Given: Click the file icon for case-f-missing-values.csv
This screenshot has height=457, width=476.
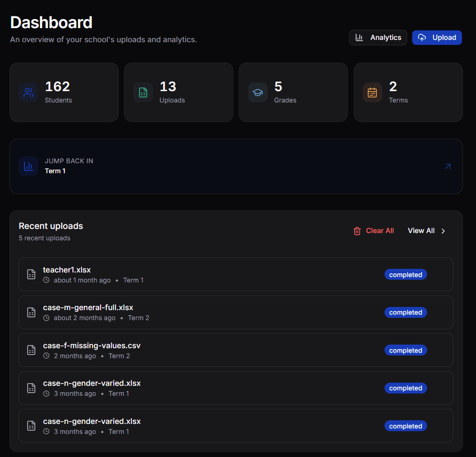Looking at the screenshot, I should 31,350.
